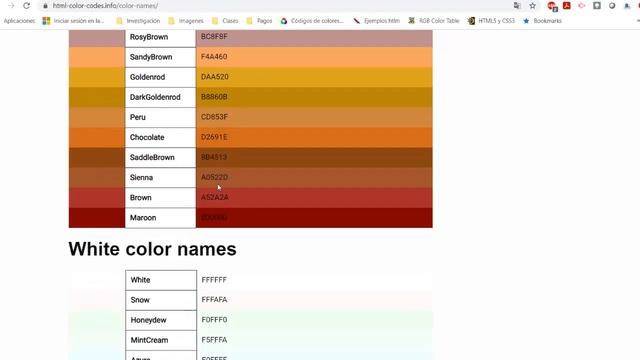Open the Adobe Acrobat extension icon
The image size is (640, 360).
567,5
